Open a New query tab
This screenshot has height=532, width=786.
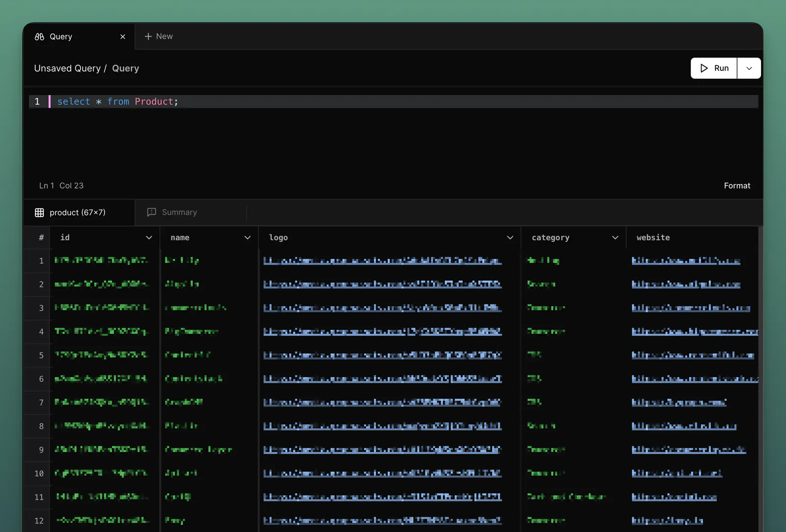tap(158, 36)
